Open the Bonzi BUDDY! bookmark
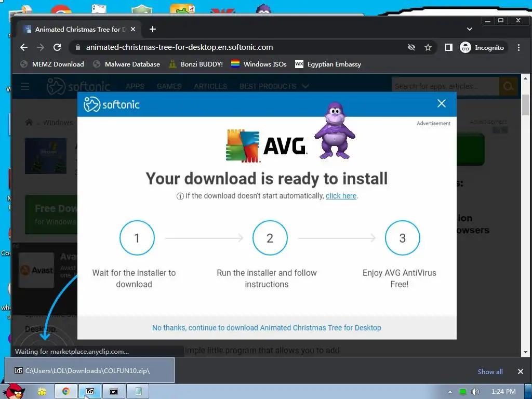This screenshot has width=532, height=399. (x=196, y=64)
